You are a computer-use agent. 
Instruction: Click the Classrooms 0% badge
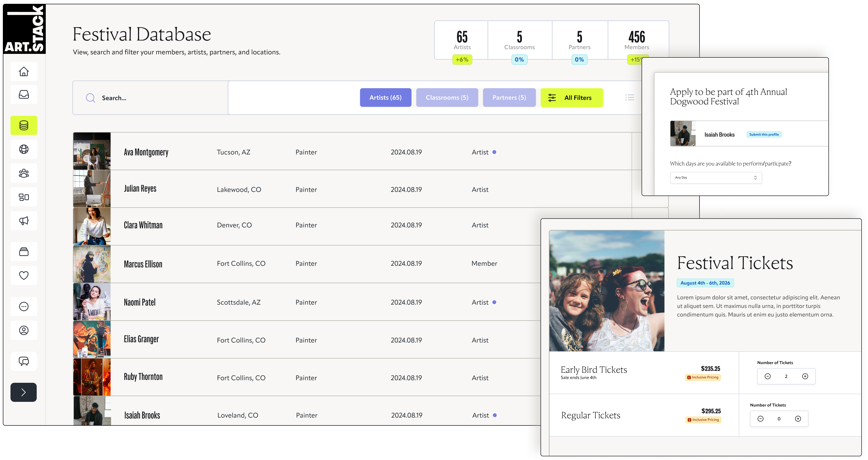[519, 60]
